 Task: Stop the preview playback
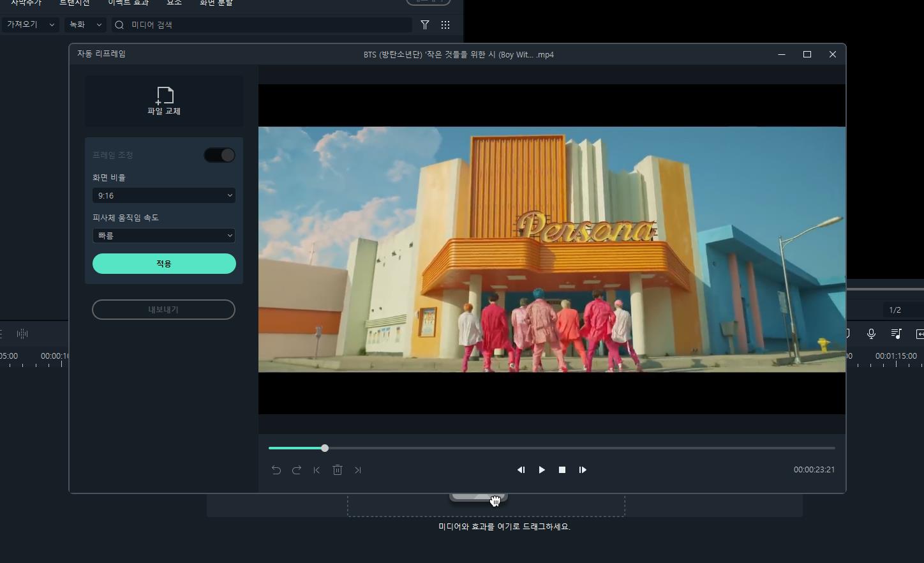562,470
